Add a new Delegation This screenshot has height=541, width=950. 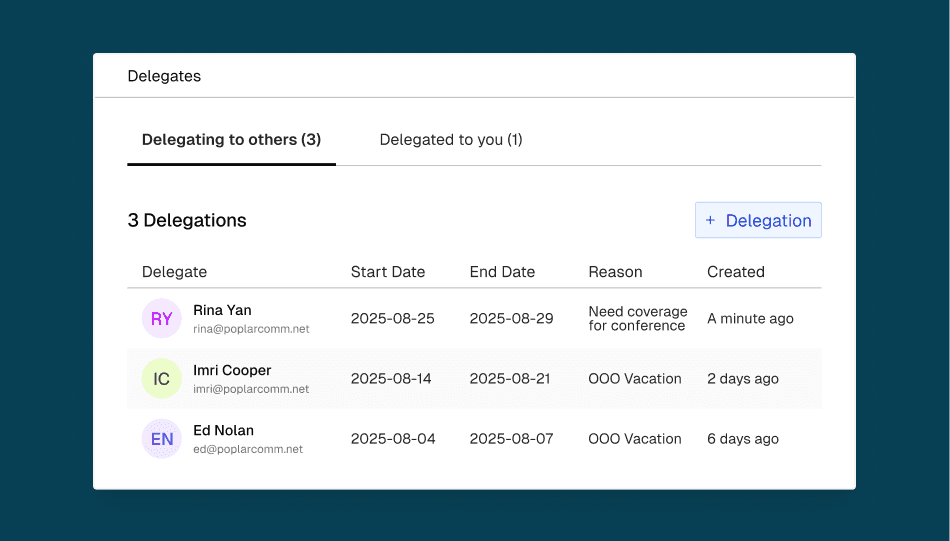coord(758,221)
